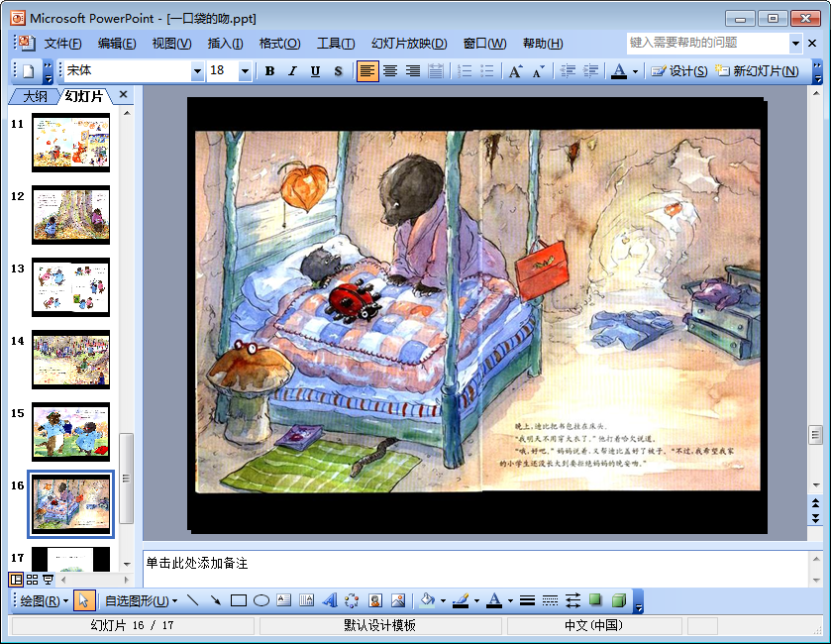Decrease font size with the small A icon
This screenshot has width=831, height=644.
point(538,71)
